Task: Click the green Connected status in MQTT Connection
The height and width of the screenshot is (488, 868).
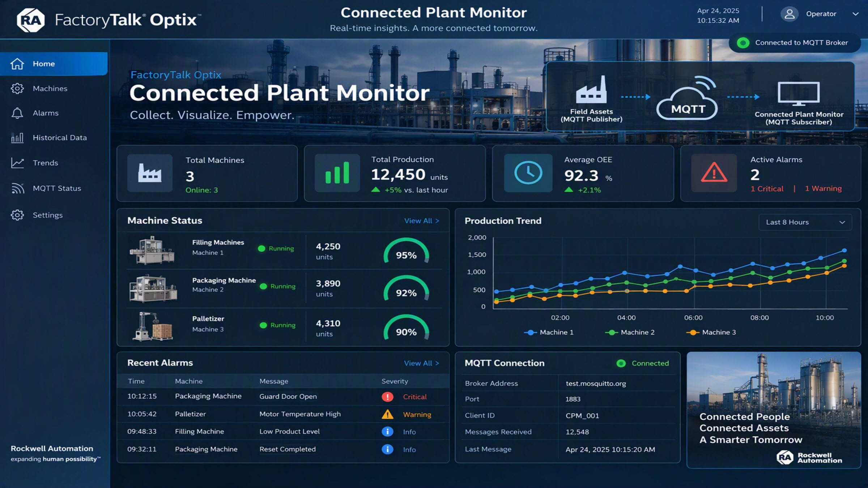Action: coord(643,363)
